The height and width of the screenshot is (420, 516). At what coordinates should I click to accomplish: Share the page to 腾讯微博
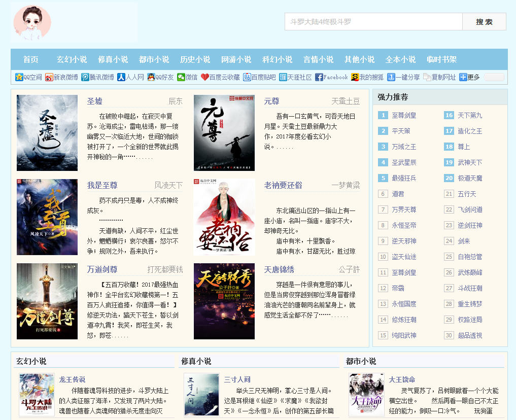[x=86, y=77]
